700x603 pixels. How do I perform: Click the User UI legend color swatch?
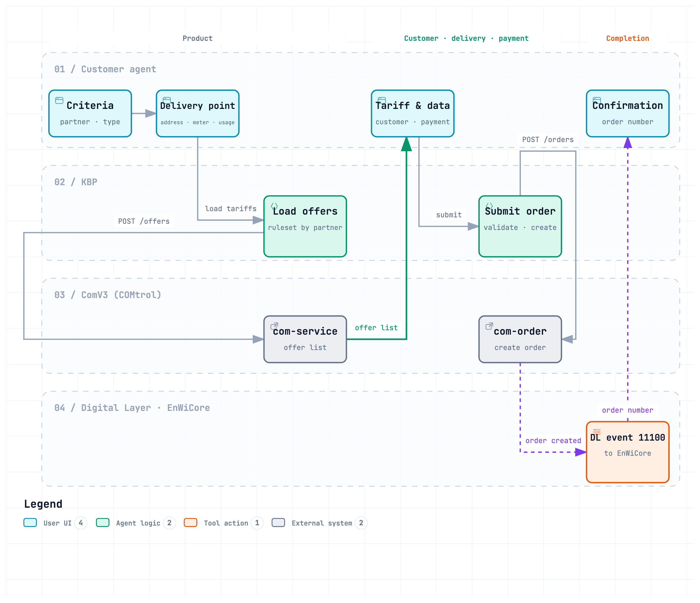(x=30, y=523)
